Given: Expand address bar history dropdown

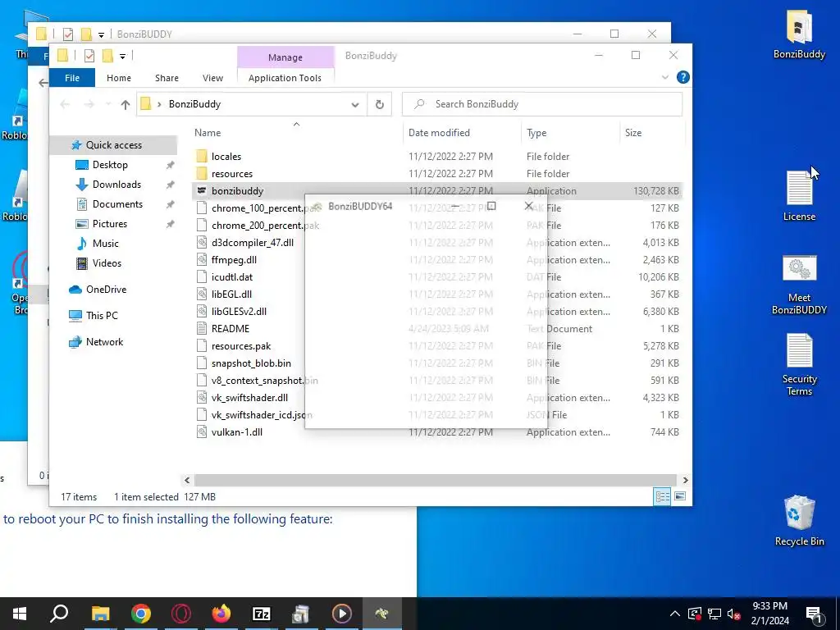Looking at the screenshot, I should pos(354,104).
